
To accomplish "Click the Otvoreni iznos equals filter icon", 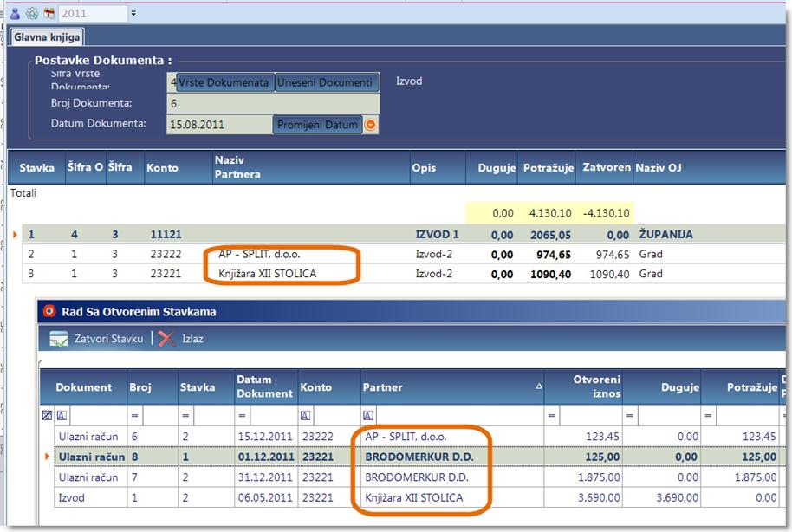I will click(x=552, y=415).
